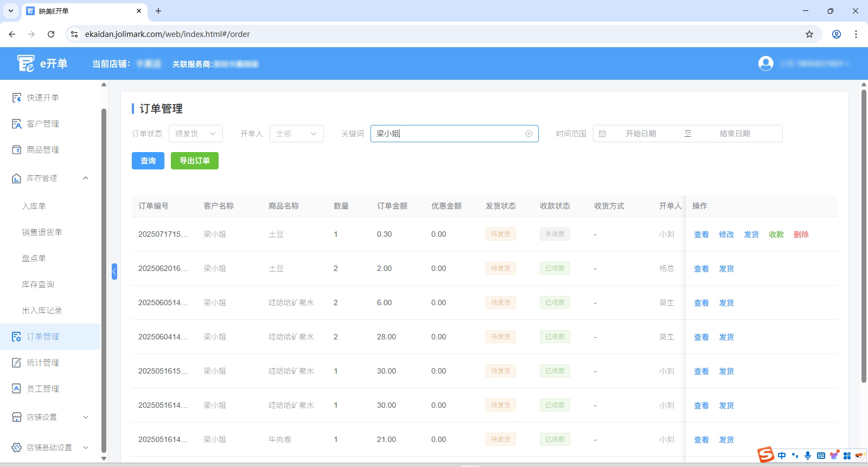This screenshot has height=467, width=868.
Task: Open the 订单状态 dropdown showing 待发货
Action: (195, 134)
